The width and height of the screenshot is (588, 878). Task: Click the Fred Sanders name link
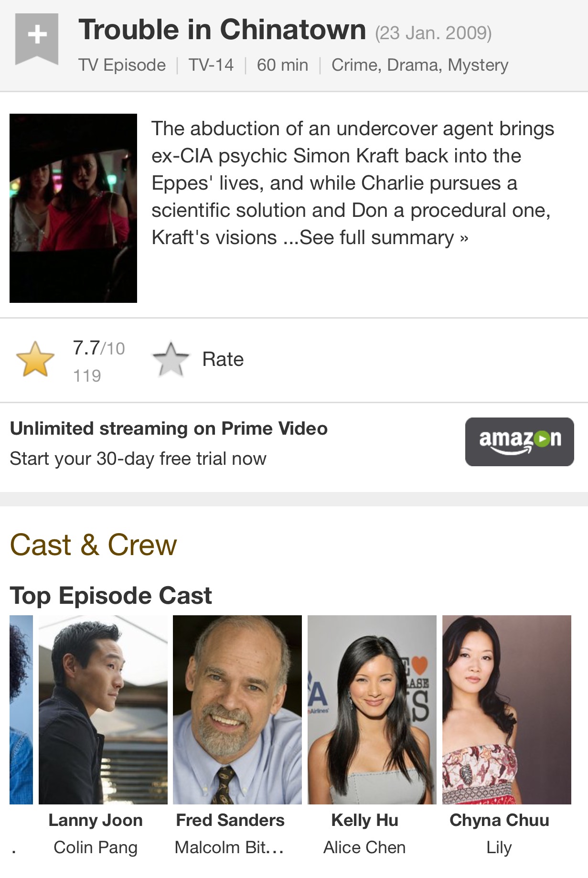pos(230,820)
